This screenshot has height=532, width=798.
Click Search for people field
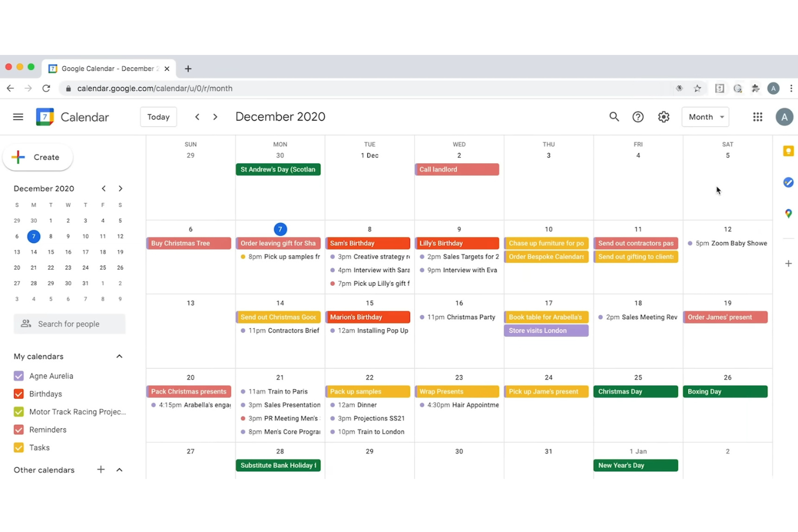tap(70, 324)
